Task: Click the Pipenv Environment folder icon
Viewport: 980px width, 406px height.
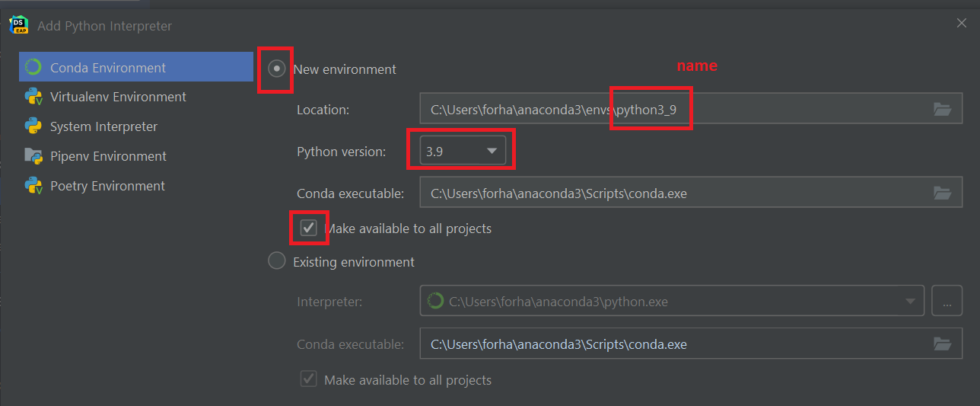Action: [33, 156]
